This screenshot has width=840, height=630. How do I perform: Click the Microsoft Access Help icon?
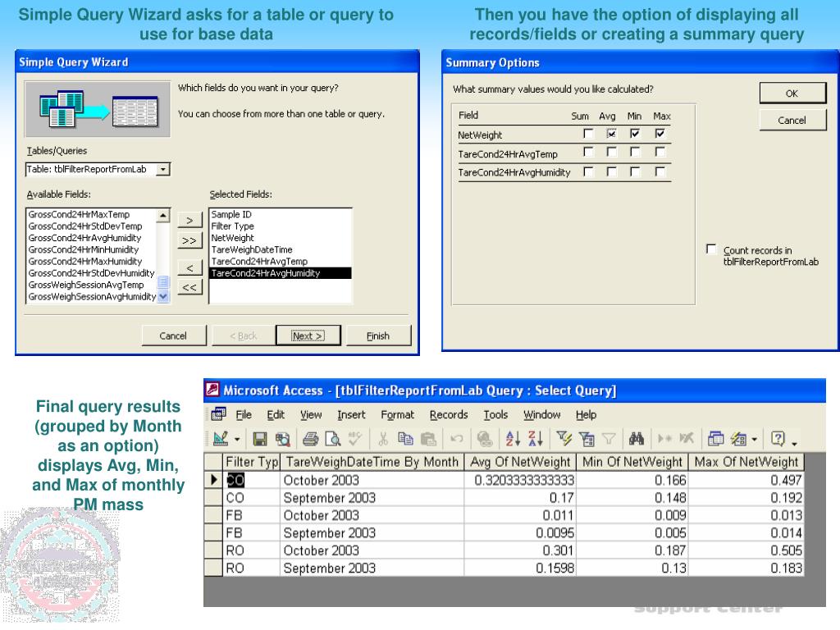click(778, 439)
